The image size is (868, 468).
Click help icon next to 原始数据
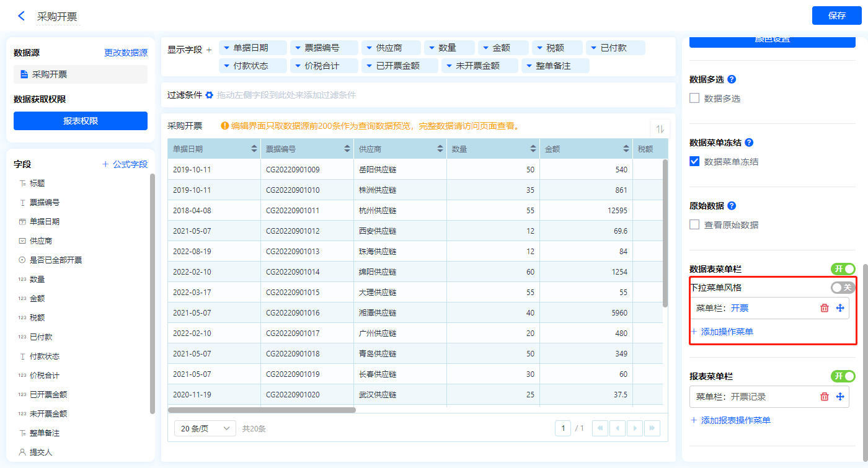pyautogui.click(x=732, y=206)
